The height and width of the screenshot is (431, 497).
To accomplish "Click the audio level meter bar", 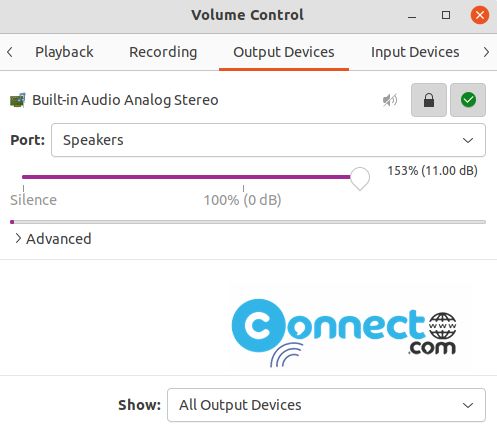I will [248, 222].
